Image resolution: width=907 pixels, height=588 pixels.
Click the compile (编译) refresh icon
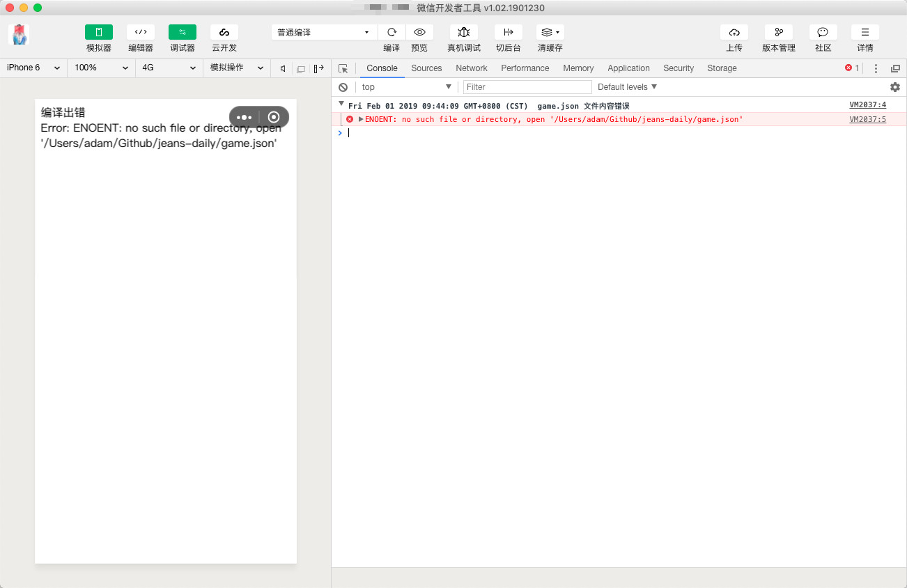[x=392, y=33]
